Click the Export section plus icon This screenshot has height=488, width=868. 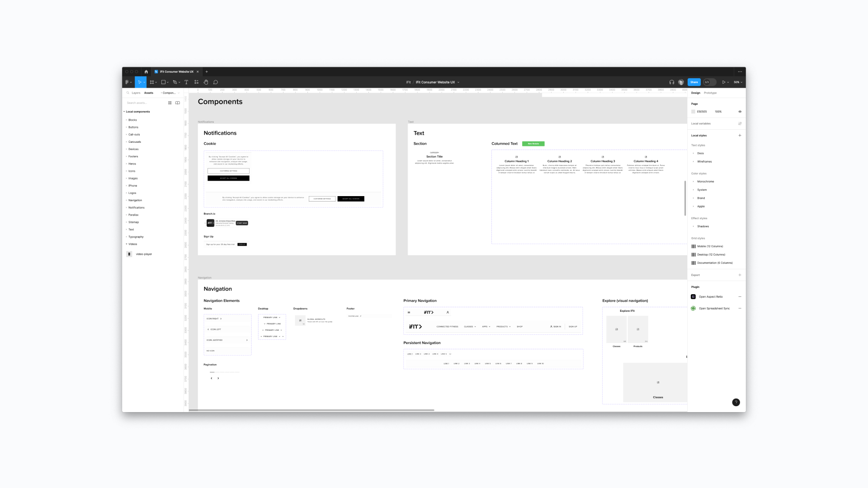[x=741, y=275]
